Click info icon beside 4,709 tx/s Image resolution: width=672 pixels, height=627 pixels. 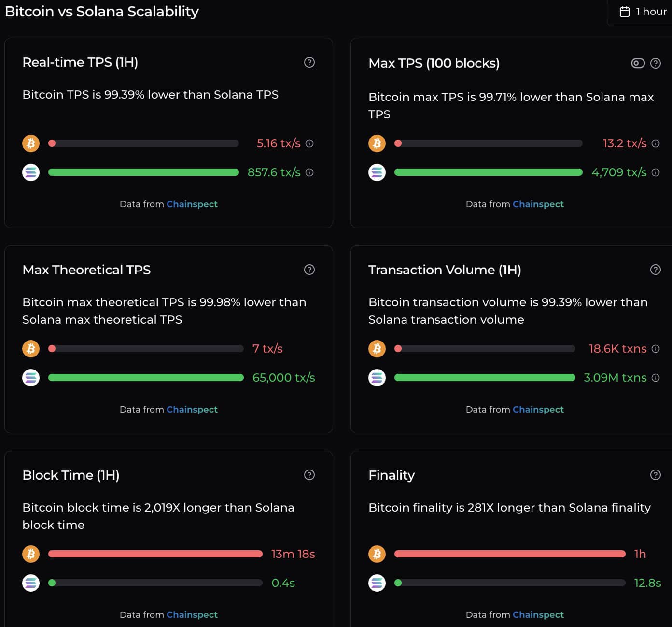[656, 172]
